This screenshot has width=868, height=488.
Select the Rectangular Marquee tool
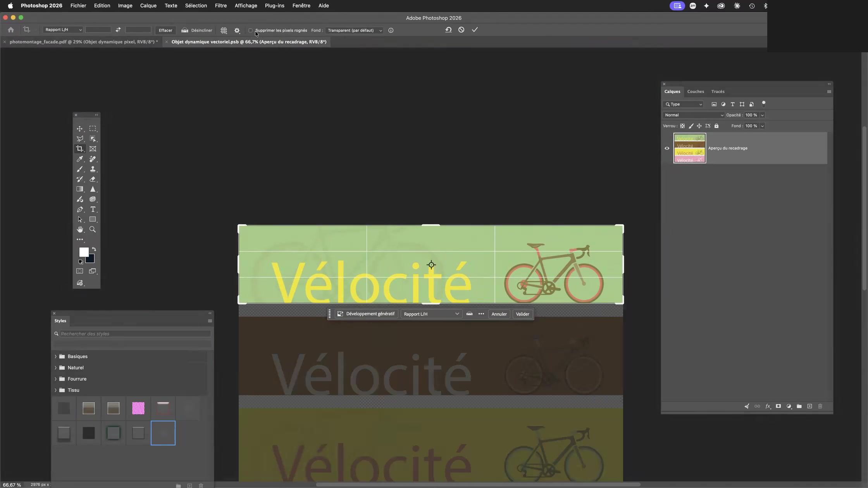pyautogui.click(x=93, y=129)
